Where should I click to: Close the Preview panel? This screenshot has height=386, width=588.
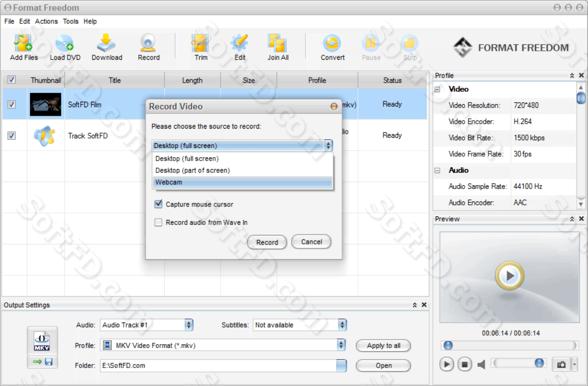[581, 218]
